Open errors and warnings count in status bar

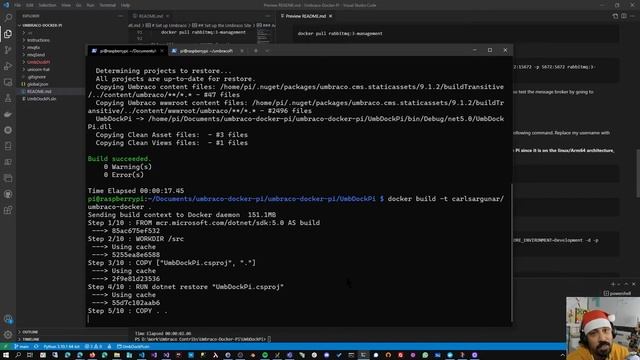pos(93,347)
